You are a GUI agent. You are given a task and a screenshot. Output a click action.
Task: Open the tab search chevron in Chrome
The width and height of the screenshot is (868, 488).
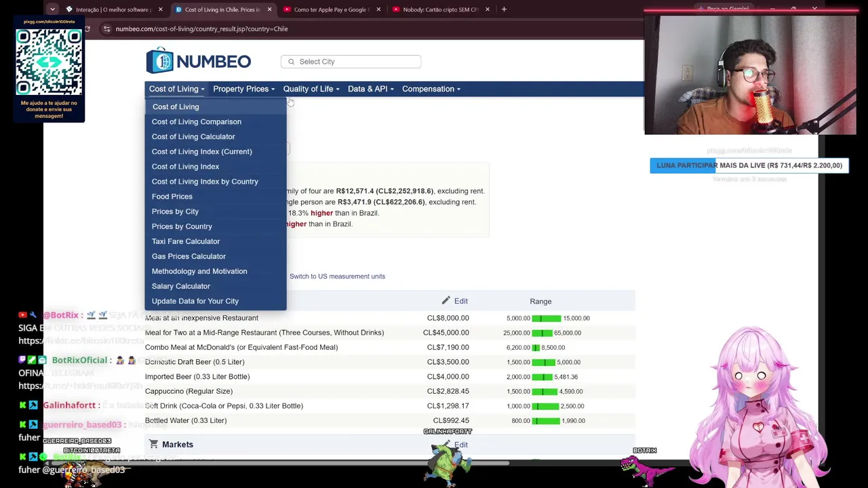coord(52,9)
